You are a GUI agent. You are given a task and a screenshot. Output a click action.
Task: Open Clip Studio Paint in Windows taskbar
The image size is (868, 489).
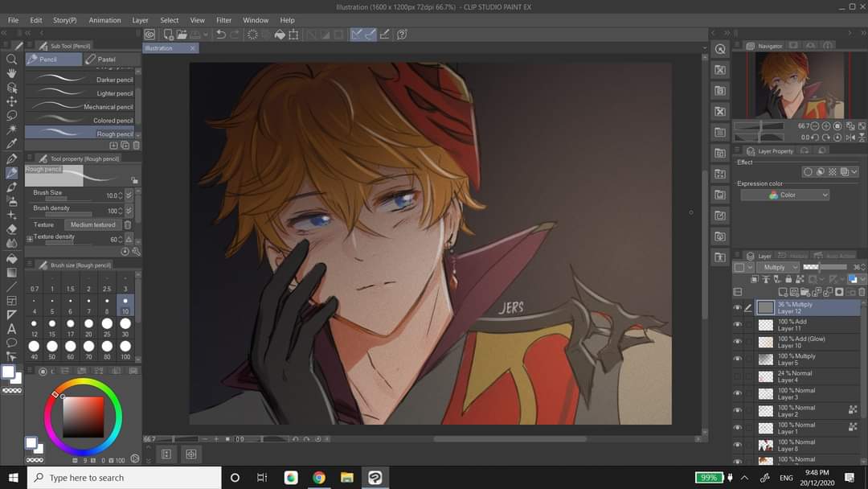tap(375, 478)
